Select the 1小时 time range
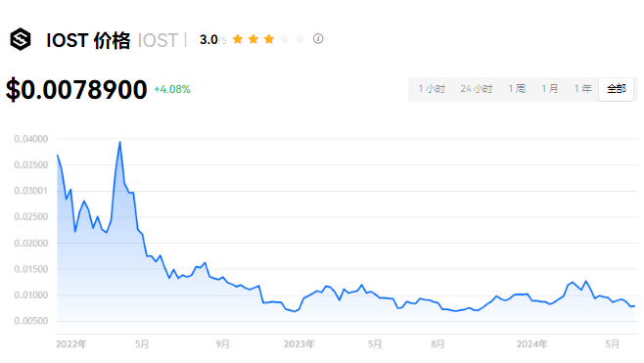 click(432, 89)
